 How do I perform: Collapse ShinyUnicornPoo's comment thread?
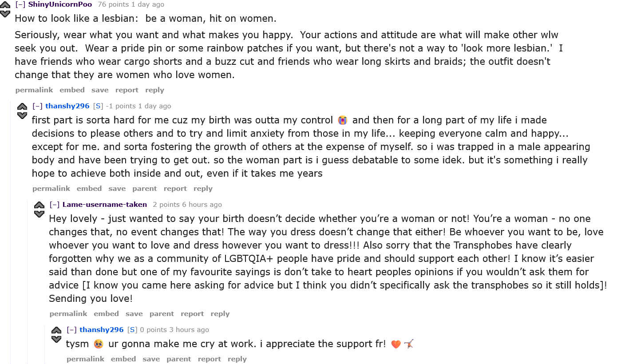pyautogui.click(x=20, y=4)
